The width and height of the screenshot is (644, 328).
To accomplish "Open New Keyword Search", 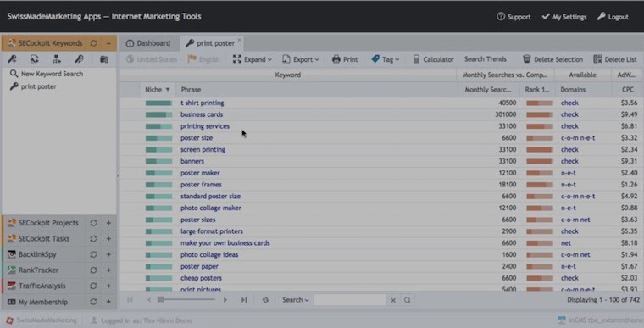I will (52, 74).
